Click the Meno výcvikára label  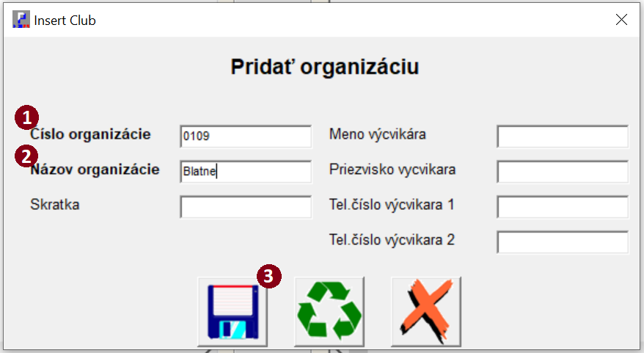[378, 134]
